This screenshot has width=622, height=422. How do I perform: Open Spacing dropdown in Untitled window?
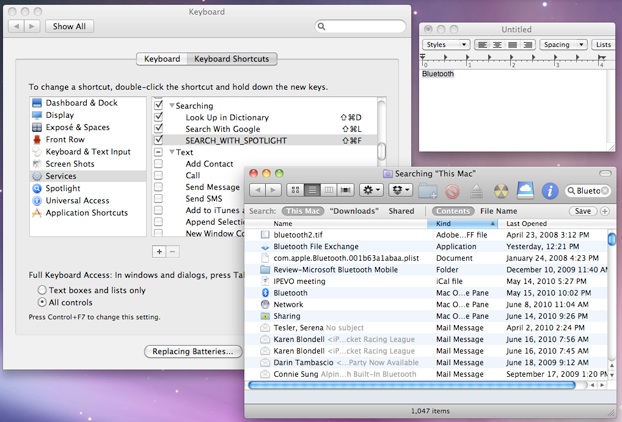(563, 45)
